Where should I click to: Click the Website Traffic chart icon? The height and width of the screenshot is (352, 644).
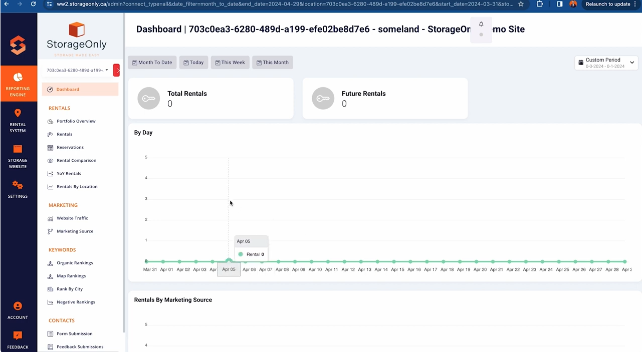coord(50,218)
